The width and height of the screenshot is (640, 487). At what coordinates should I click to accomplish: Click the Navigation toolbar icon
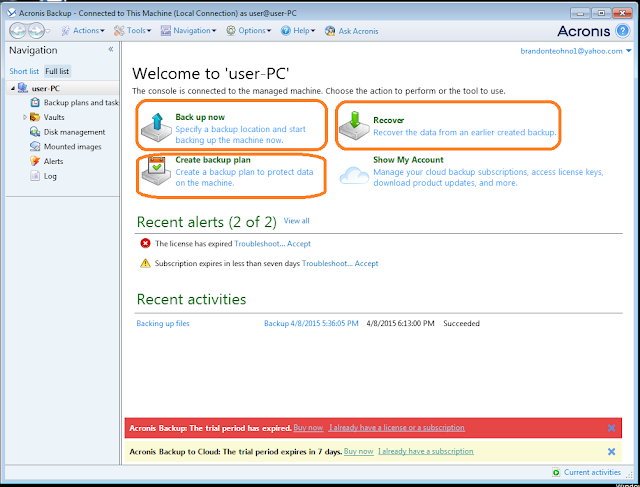click(166, 31)
